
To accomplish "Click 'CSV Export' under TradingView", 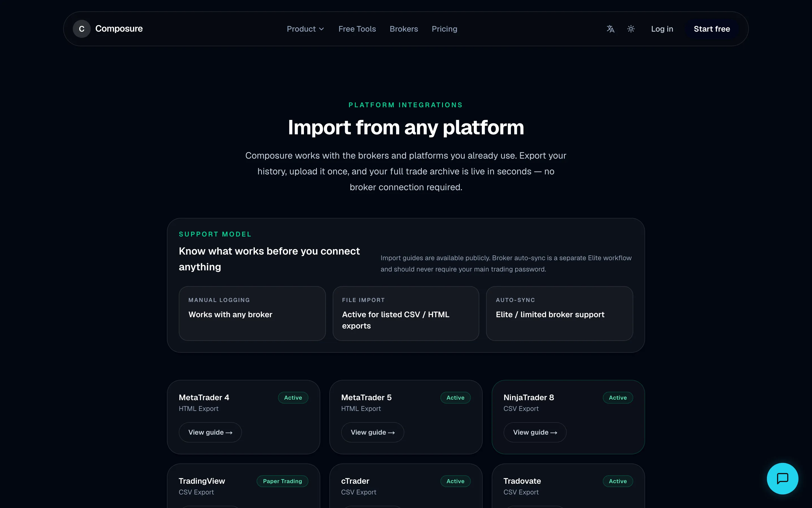I will tap(196, 492).
